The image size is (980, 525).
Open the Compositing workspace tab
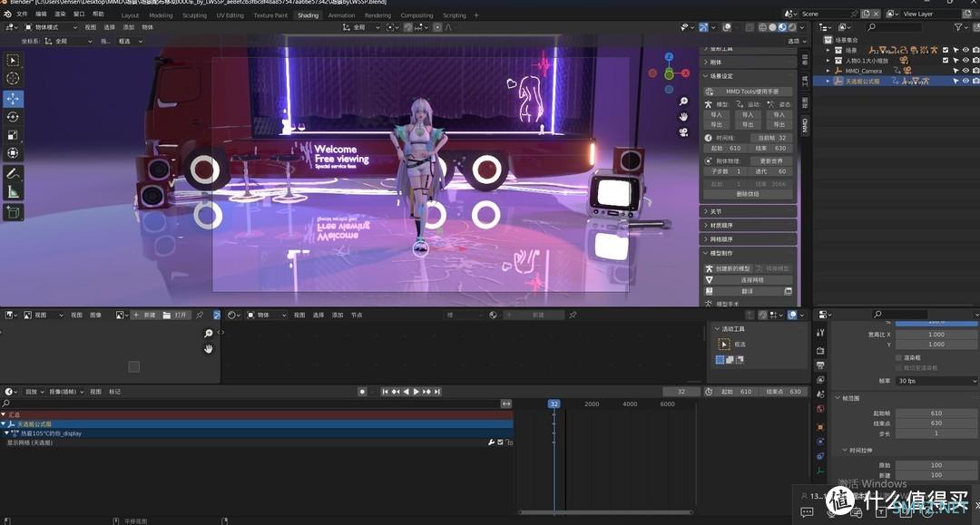[416, 15]
